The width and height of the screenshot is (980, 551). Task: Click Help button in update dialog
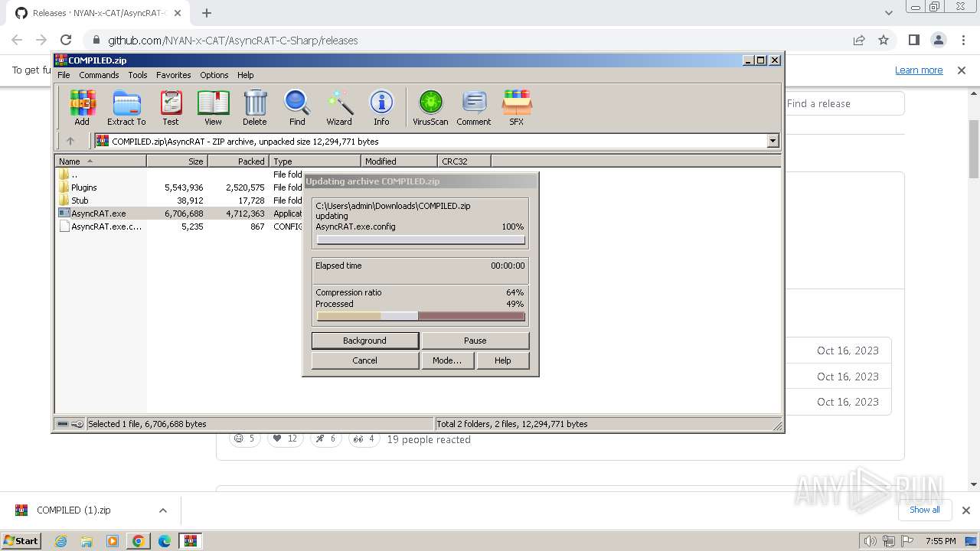[x=502, y=360]
